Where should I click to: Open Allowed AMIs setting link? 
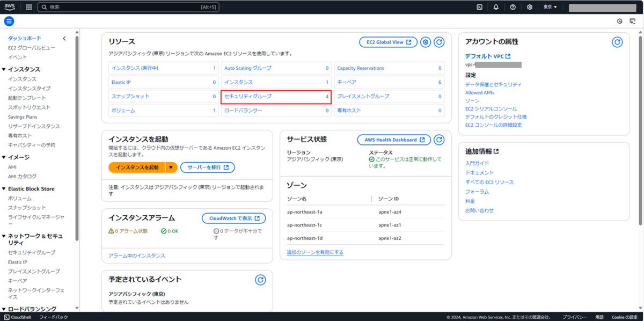(x=480, y=93)
